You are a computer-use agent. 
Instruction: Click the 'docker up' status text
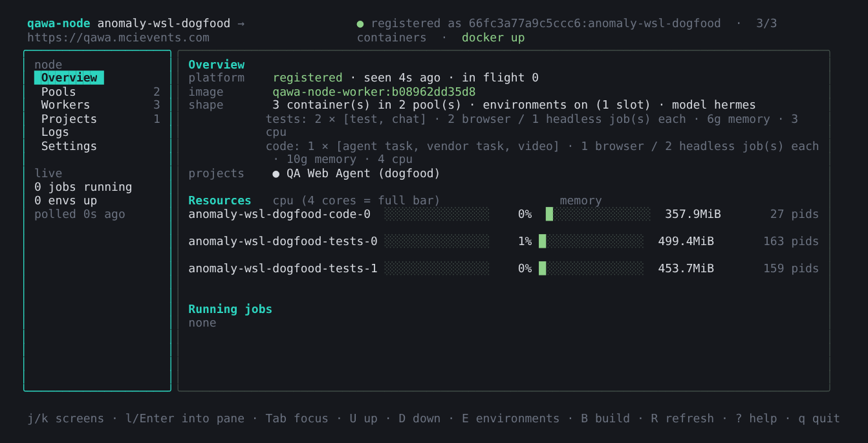point(493,38)
